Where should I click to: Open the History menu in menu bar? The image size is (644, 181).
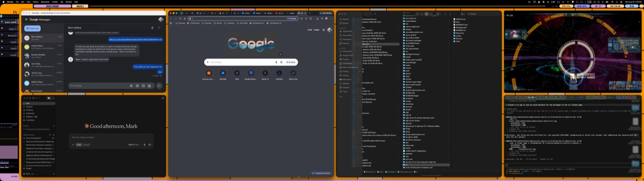[x=36, y=2]
